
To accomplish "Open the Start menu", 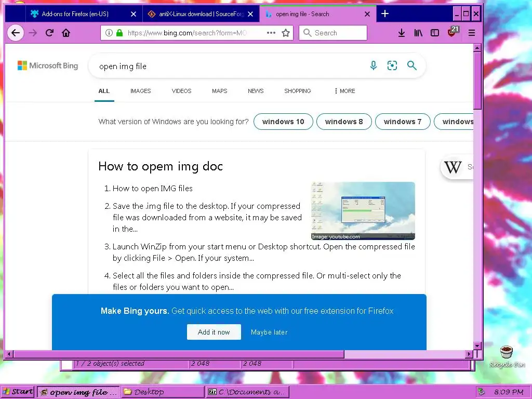I will pyautogui.click(x=18, y=392).
